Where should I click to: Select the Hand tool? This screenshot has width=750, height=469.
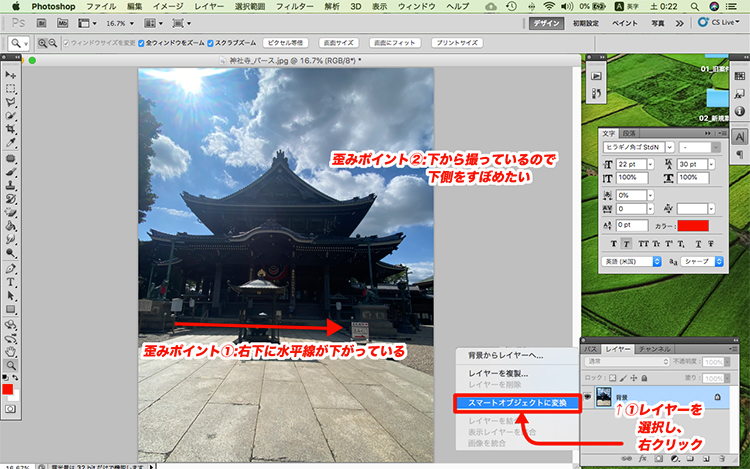[x=11, y=352]
